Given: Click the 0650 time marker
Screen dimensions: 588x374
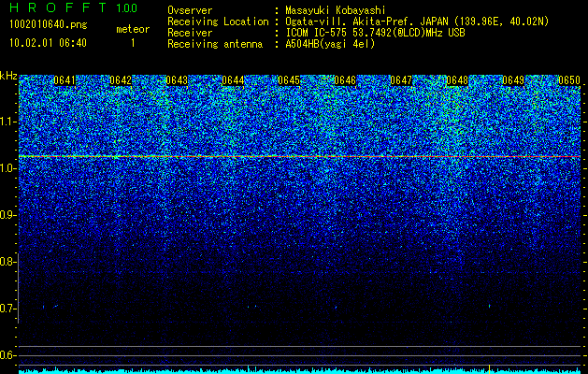Looking at the screenshot, I should (569, 80).
